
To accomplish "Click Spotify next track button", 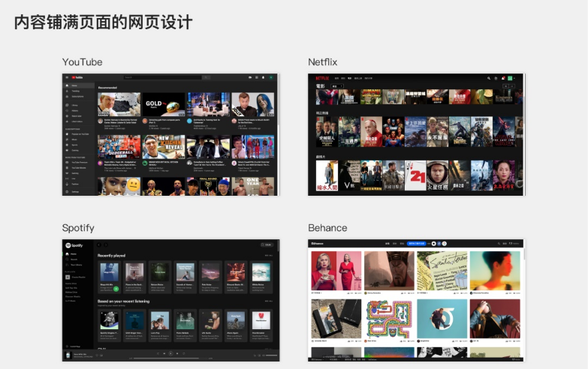I will [x=177, y=353].
